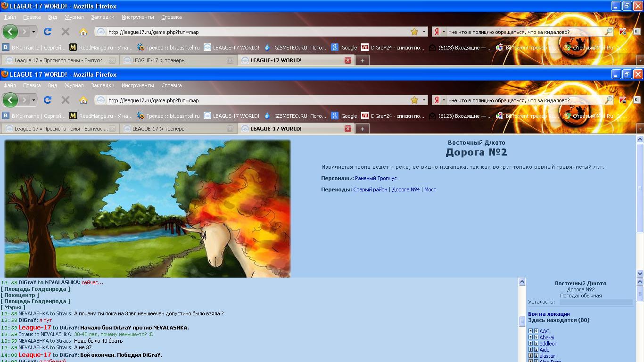Go to the Мост location
Image resolution: width=644 pixels, height=362 pixels.
click(x=430, y=189)
